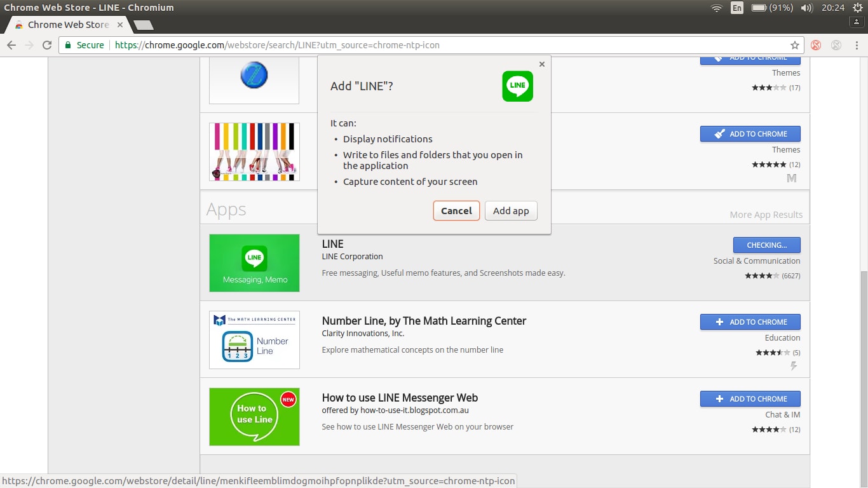
Task: Open the blue Z theme thumbnail
Action: [x=254, y=80]
